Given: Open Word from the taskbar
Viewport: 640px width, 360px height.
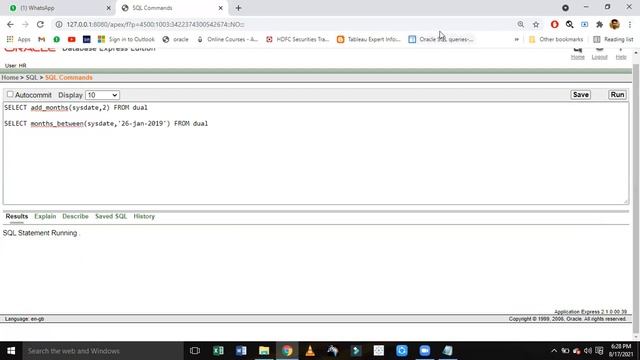Looking at the screenshot, I should coord(241,351).
